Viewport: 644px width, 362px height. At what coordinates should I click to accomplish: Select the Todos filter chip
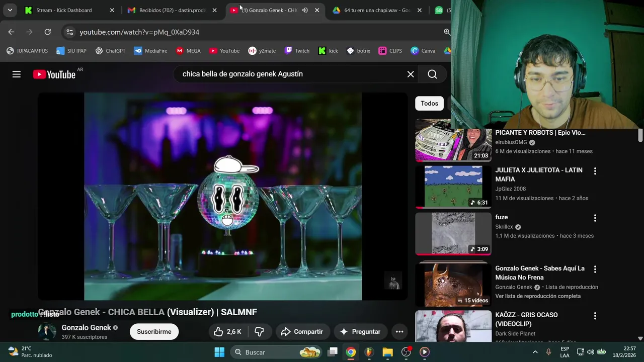click(429, 104)
